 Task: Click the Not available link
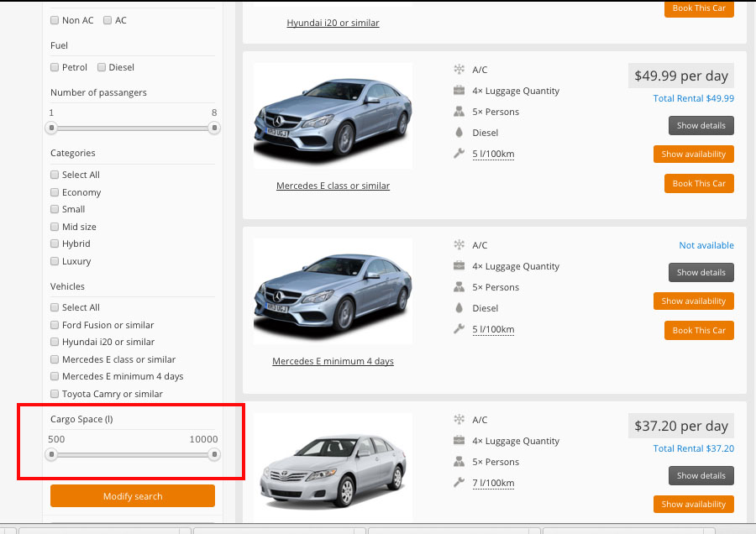click(706, 245)
